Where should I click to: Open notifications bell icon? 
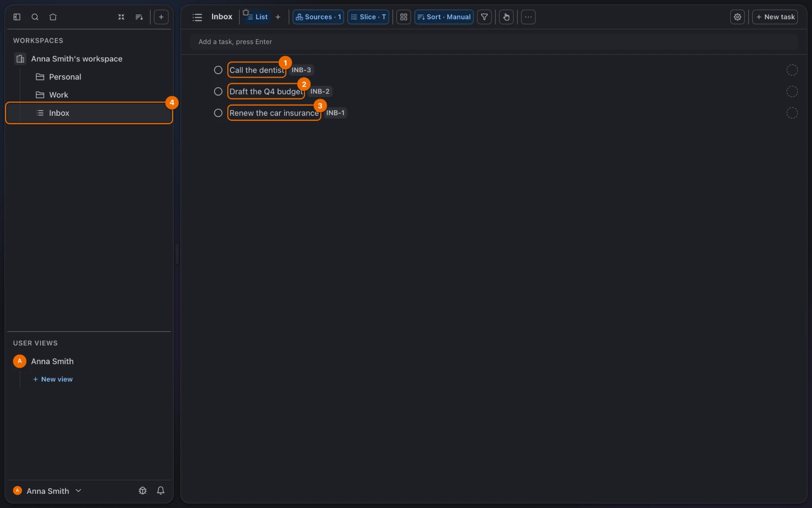point(160,490)
